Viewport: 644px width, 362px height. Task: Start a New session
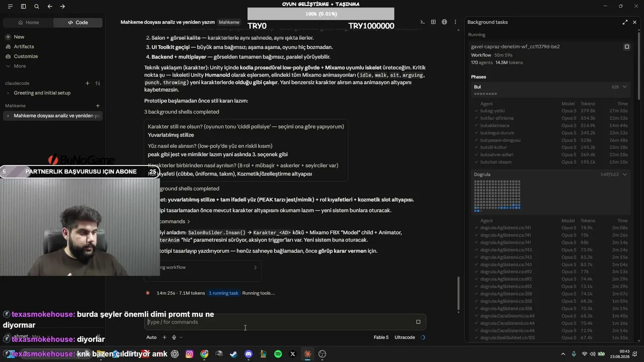point(53,37)
